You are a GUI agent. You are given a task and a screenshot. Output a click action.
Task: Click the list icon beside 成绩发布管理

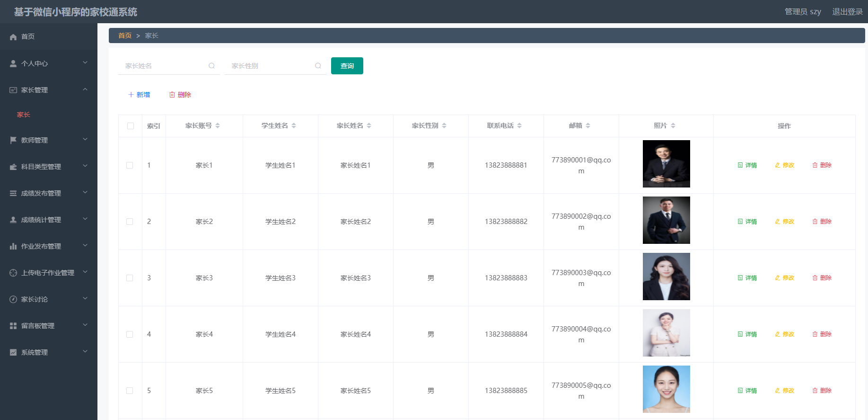pos(13,193)
